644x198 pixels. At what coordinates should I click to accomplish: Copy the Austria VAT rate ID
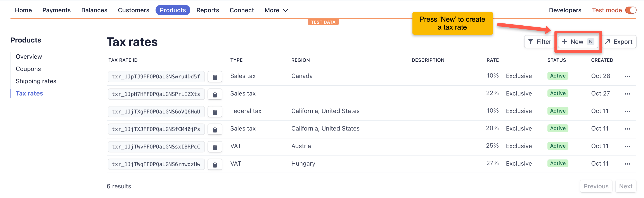[215, 147]
